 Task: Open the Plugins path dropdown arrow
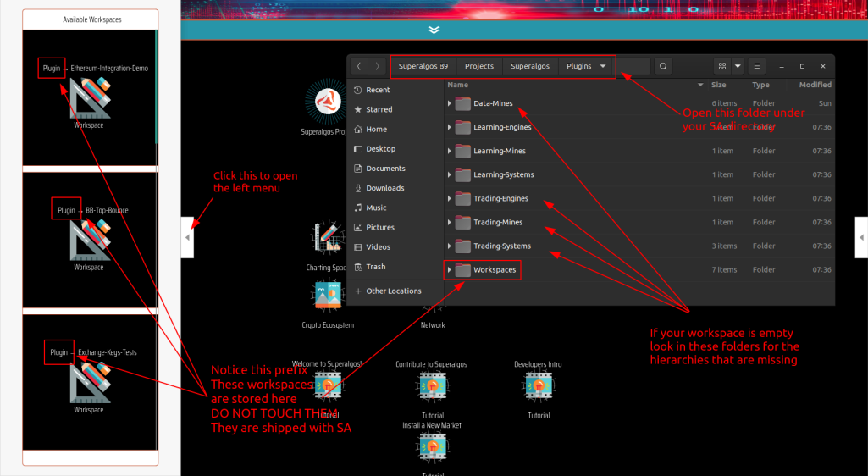603,66
